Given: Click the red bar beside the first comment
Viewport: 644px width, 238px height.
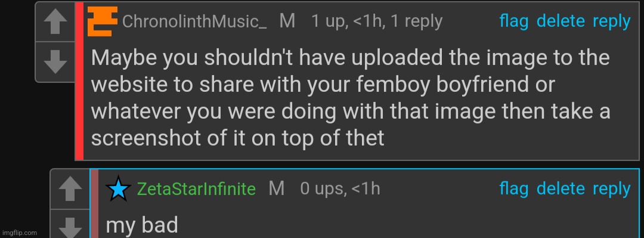Looking at the screenshot, I should point(79,81).
